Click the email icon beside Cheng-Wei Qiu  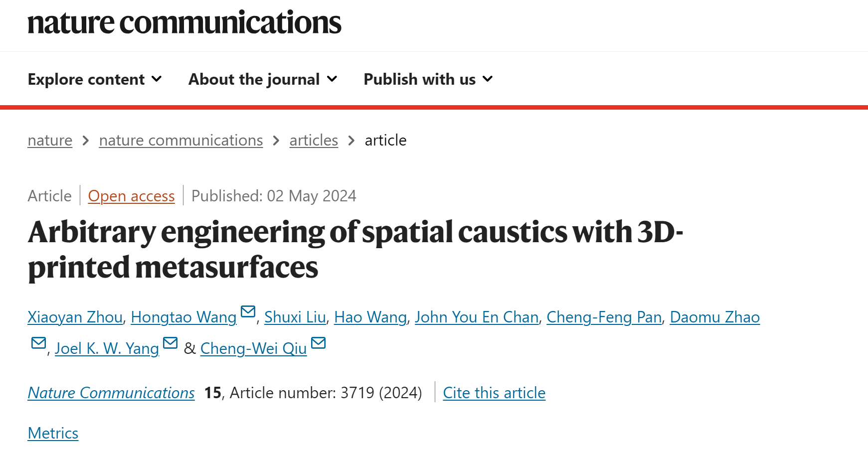pyautogui.click(x=318, y=343)
